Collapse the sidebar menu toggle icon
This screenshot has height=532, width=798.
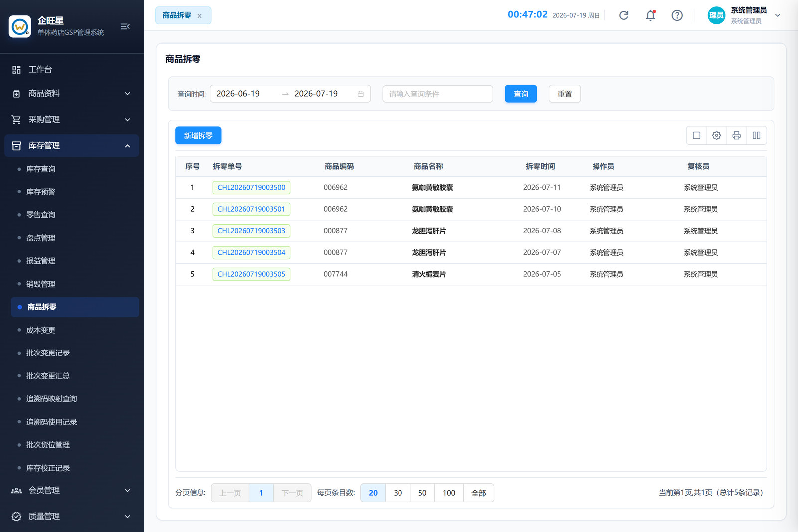pos(125,26)
